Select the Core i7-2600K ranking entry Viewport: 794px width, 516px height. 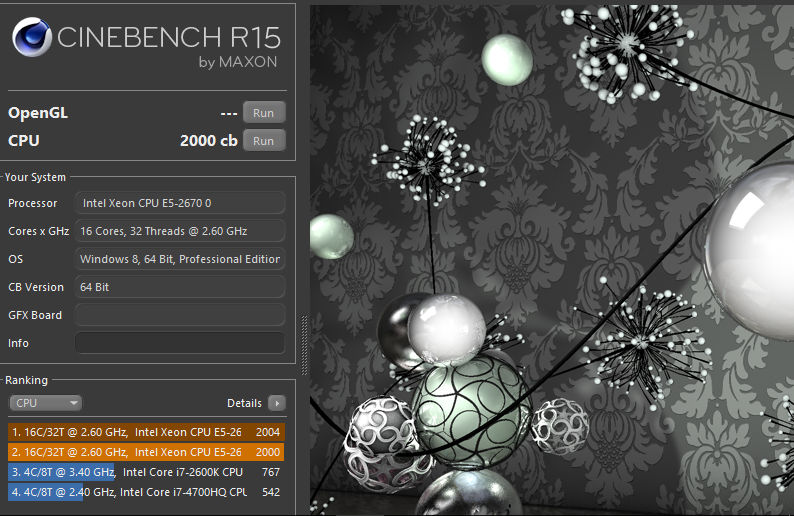tap(146, 472)
